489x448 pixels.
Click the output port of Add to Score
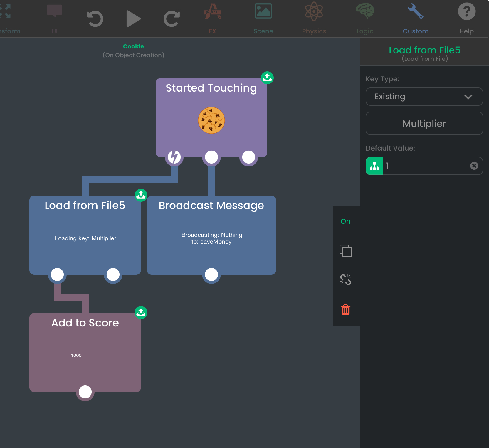pyautogui.click(x=85, y=392)
